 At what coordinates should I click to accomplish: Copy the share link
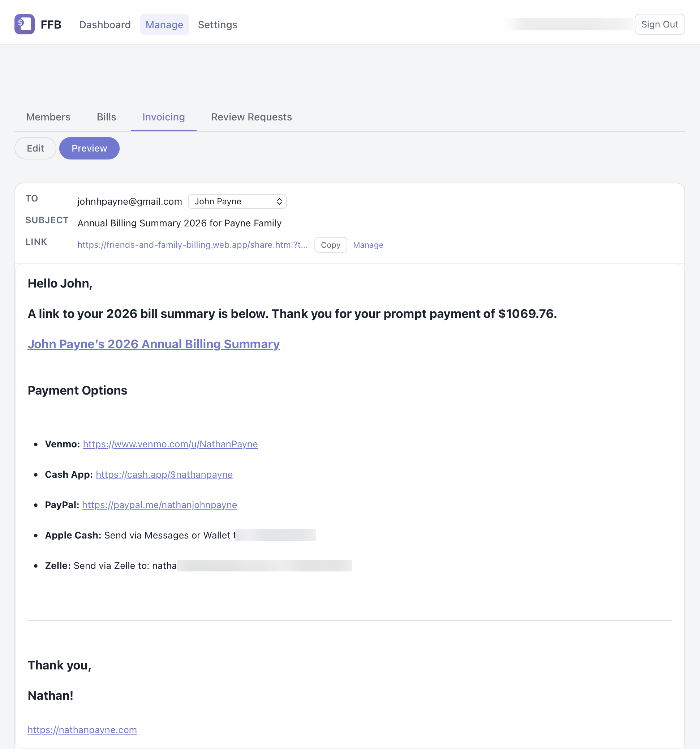pos(330,245)
